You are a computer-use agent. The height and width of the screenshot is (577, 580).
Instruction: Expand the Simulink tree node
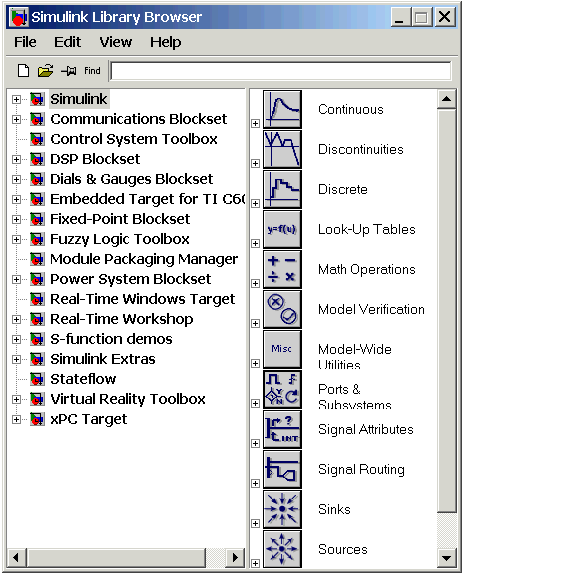(16, 99)
